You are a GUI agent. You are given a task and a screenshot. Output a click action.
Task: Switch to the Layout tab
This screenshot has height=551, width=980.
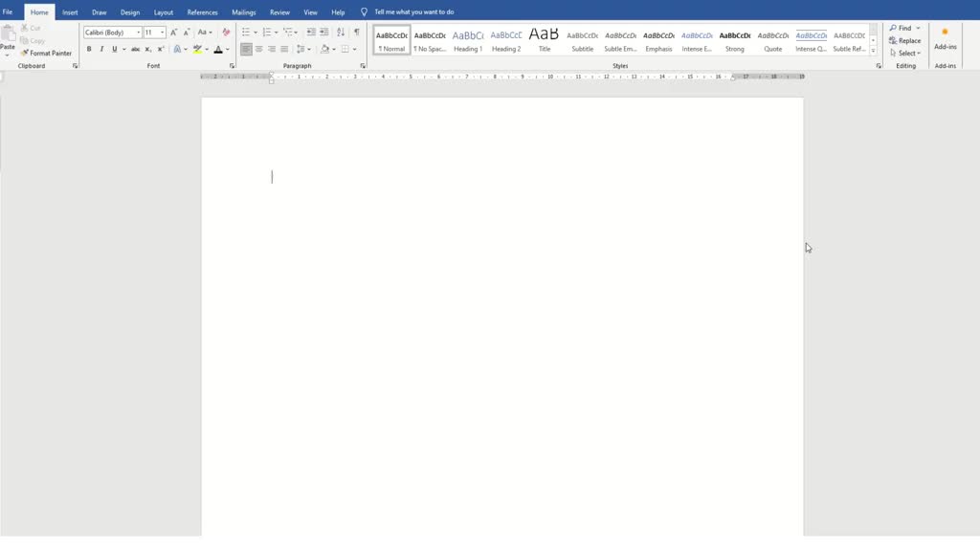click(163, 11)
